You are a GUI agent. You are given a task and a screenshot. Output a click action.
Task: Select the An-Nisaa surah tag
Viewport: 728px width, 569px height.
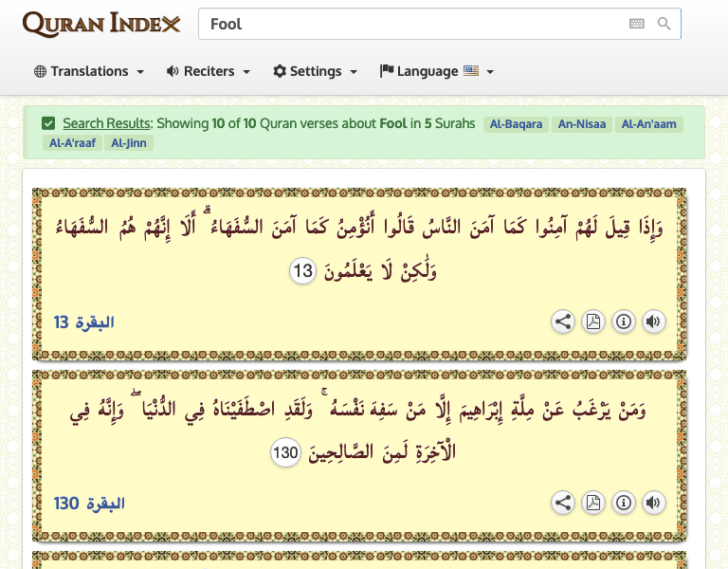click(x=582, y=124)
